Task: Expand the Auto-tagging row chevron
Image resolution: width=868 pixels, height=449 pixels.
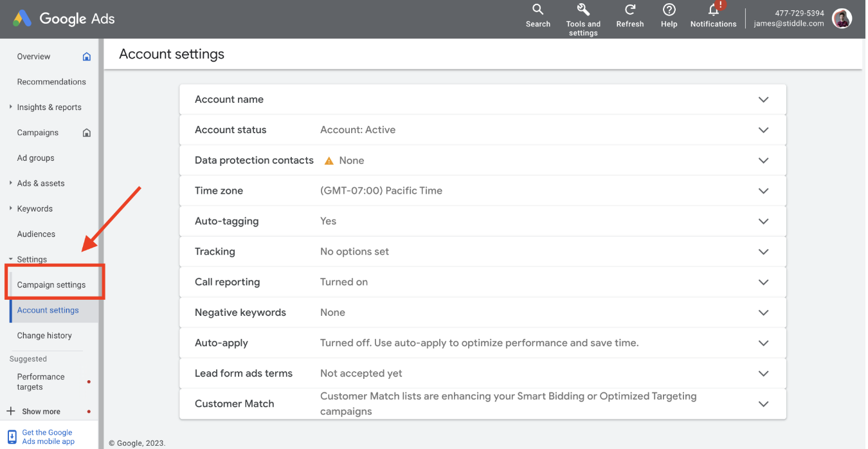Action: [763, 221]
